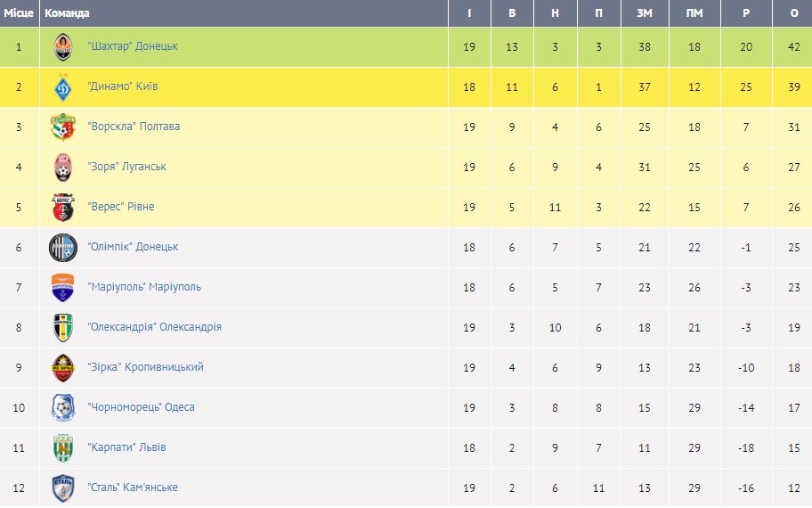Click the Veres Rivne club badge

63,207
